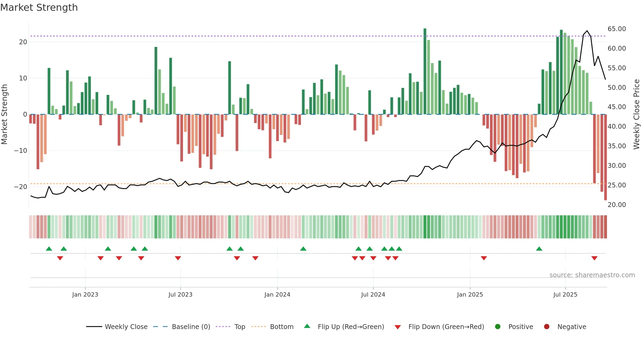Screen dimensions: 644x362
Task: Toggle the Weekly Close legend line sample
Action: (x=94, y=327)
